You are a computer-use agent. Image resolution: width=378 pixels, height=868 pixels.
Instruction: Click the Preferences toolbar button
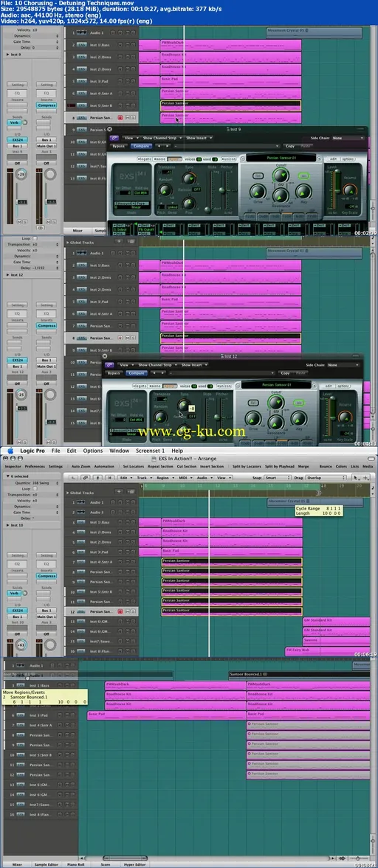pos(35,466)
